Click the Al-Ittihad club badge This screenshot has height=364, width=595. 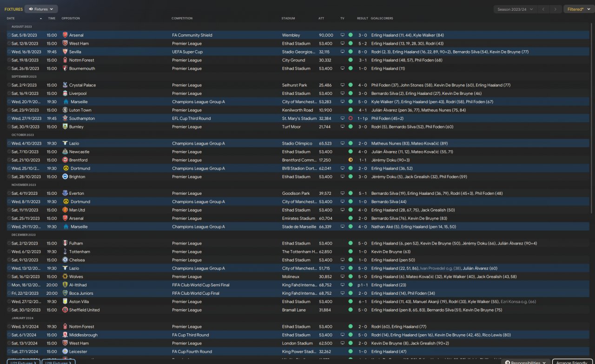65,285
